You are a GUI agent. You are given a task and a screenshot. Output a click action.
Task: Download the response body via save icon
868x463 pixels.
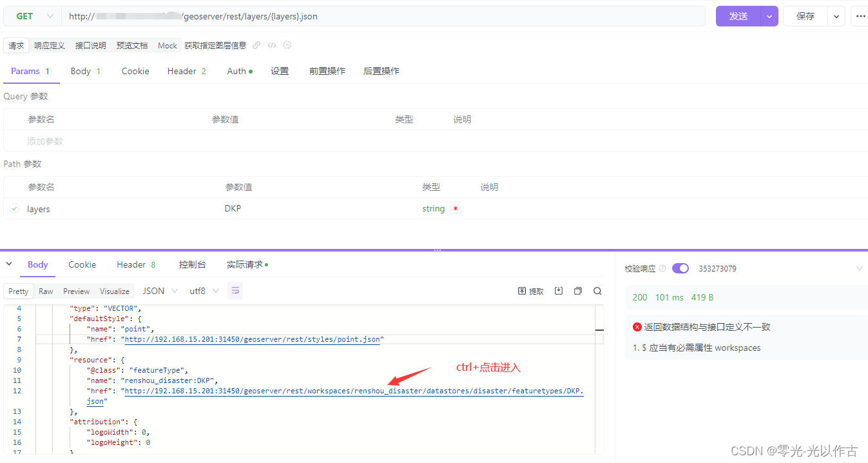point(558,291)
